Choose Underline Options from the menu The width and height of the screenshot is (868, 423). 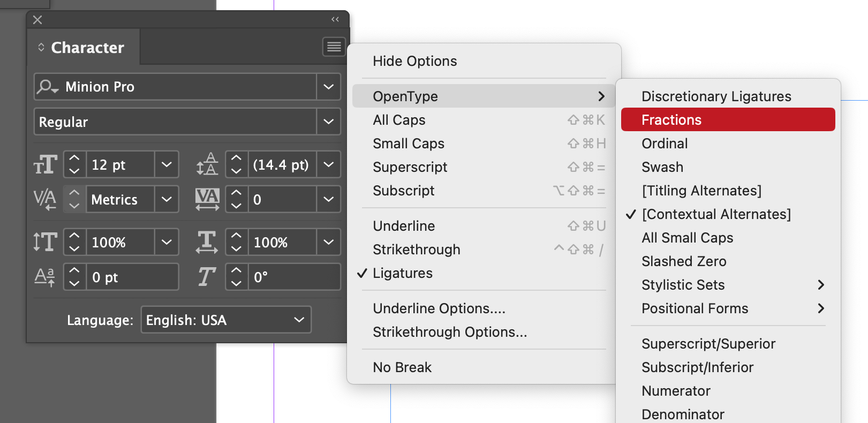pos(439,308)
